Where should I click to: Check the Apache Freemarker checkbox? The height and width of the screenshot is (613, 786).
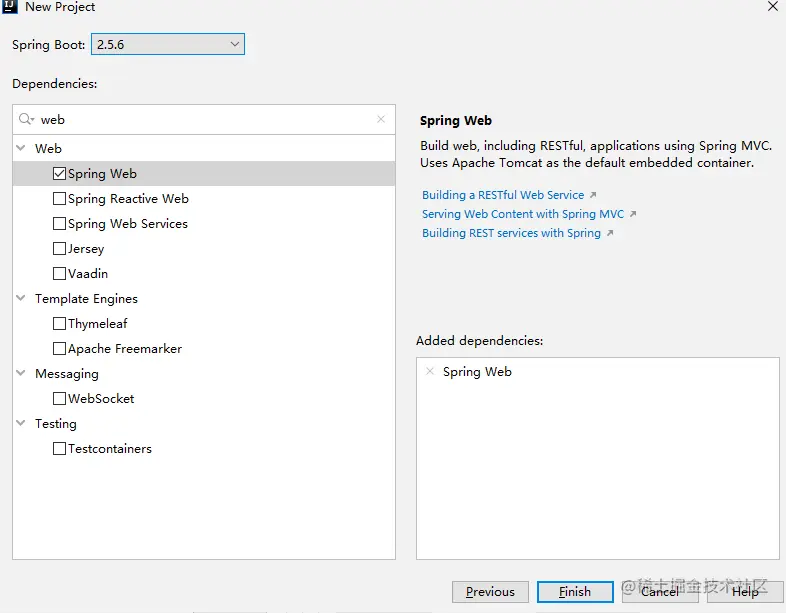pos(59,348)
